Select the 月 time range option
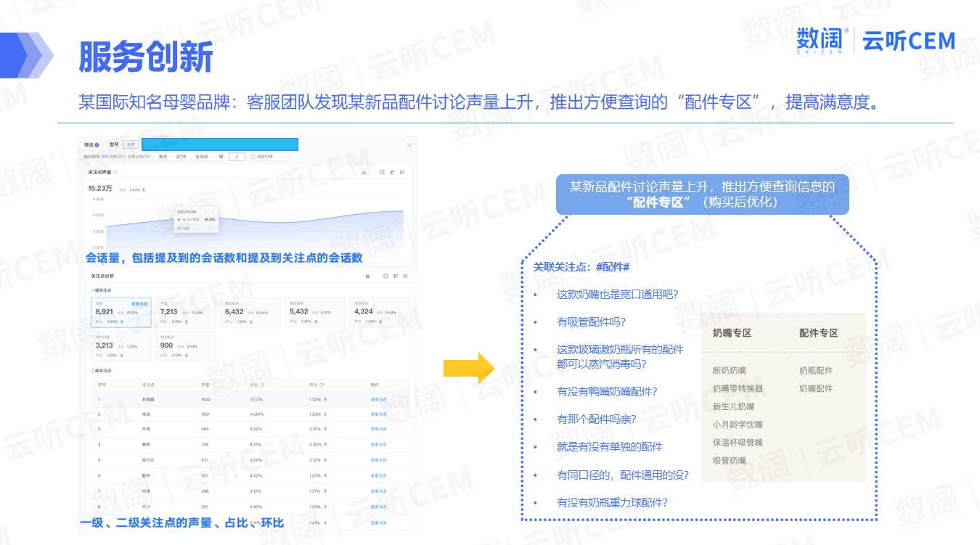The width and height of the screenshot is (980, 545). point(237,157)
